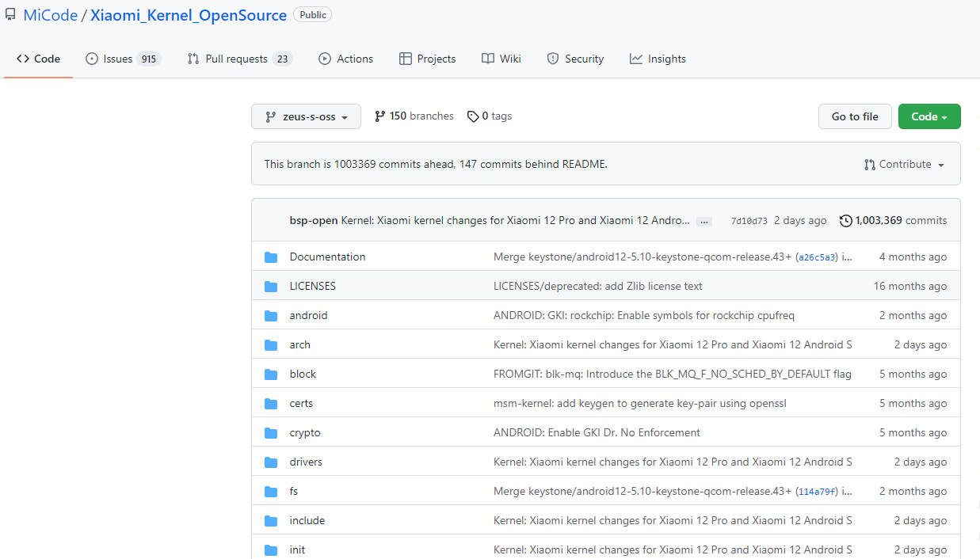Click the branch icon next to 150 branches

point(380,116)
